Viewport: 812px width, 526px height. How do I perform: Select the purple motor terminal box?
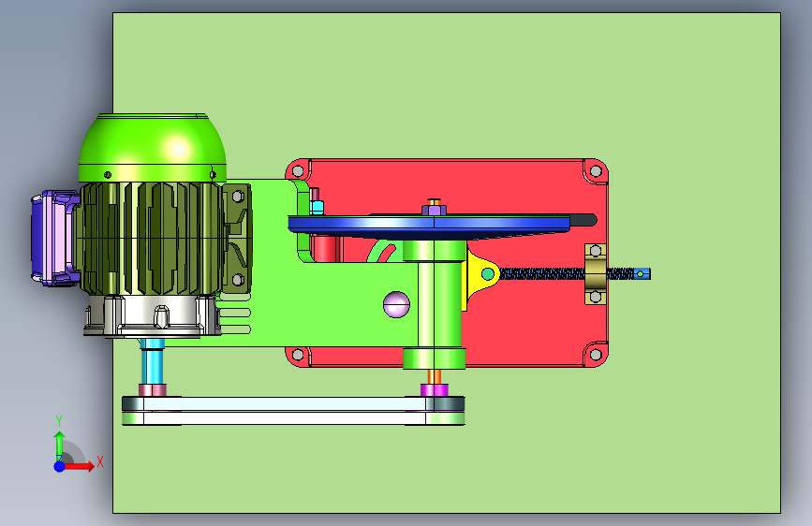(x=54, y=238)
